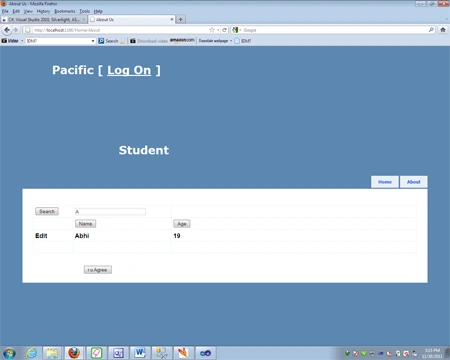Select the Abhi name cell
This screenshot has width=450, height=360.
click(82, 236)
